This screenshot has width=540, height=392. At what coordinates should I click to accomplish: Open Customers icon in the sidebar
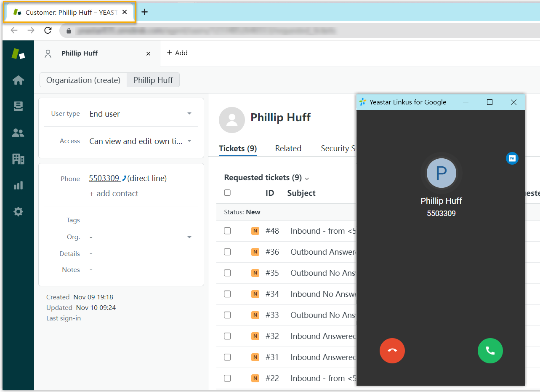point(18,133)
